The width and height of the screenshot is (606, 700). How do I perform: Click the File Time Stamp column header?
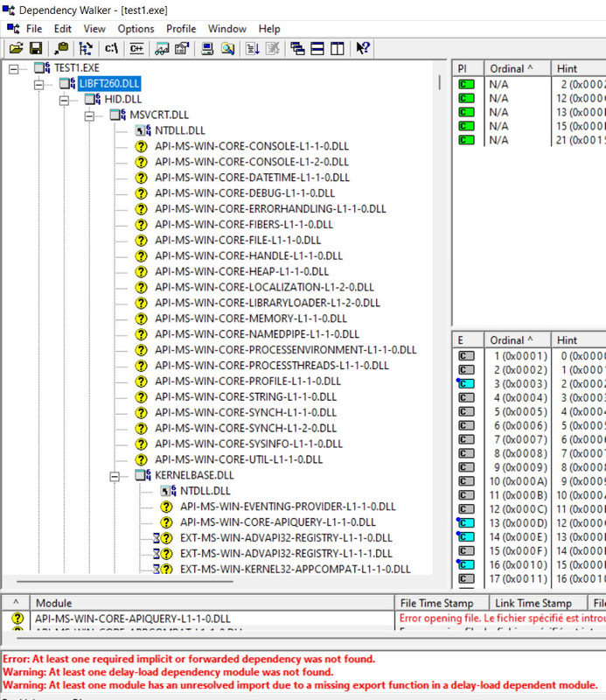pyautogui.click(x=442, y=603)
